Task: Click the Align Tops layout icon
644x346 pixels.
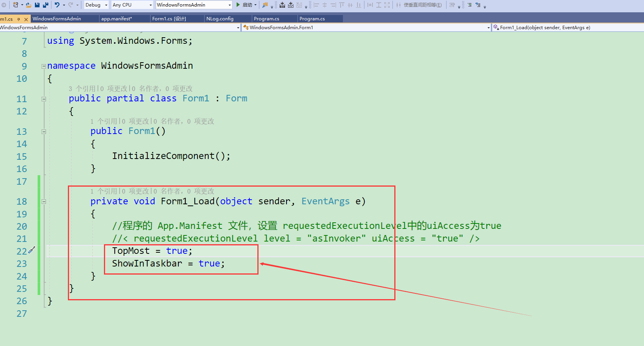Action: [342, 5]
